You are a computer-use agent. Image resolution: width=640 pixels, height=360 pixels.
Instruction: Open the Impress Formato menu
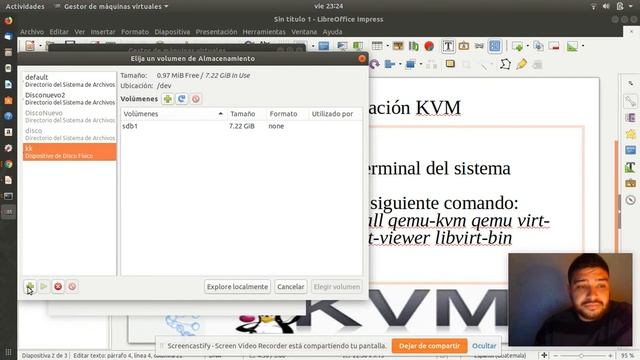point(135,32)
